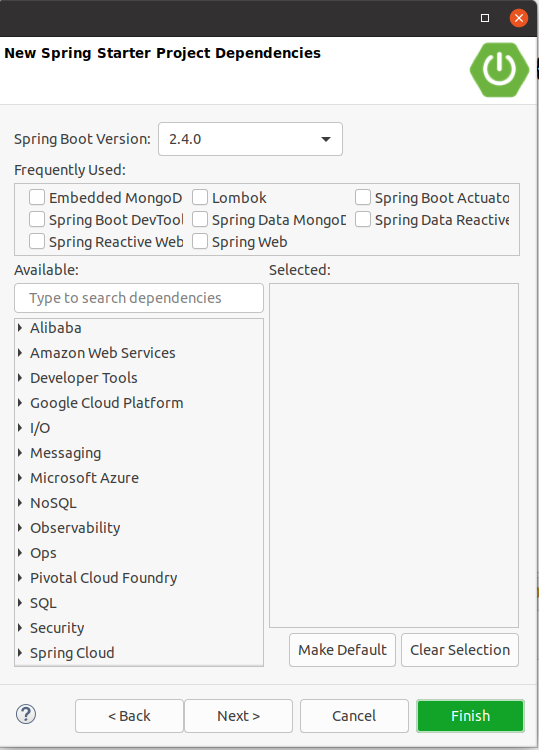Tick the Spring Reactive Web checkbox
This screenshot has width=539, height=750.
coord(37,242)
